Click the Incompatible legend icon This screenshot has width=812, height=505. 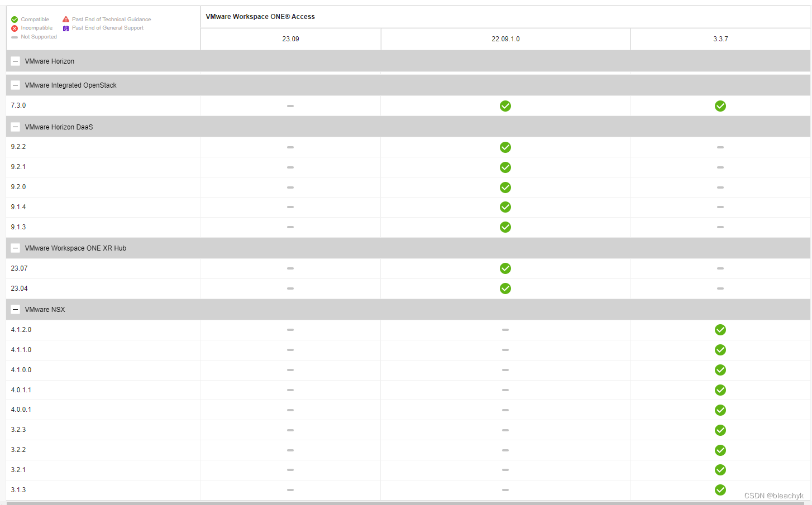coord(14,28)
